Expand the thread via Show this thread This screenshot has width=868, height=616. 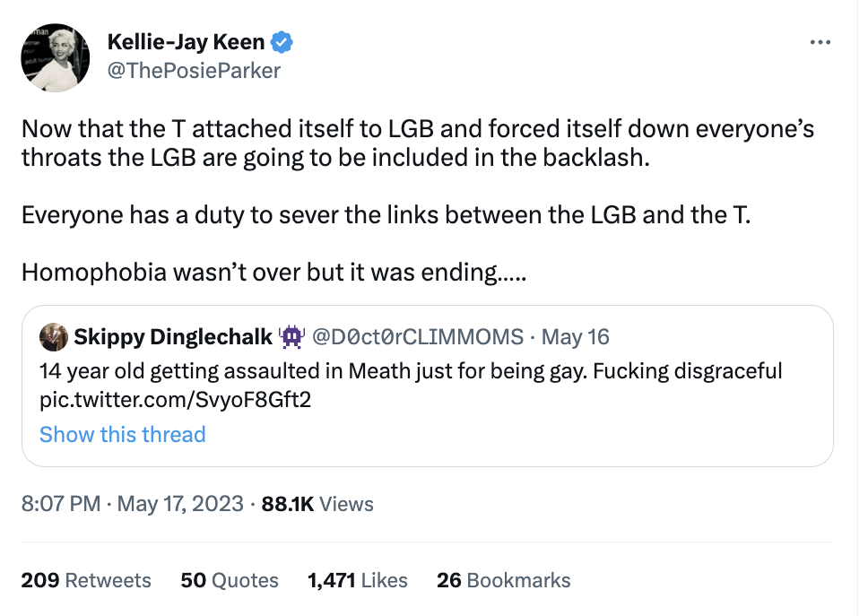click(123, 435)
